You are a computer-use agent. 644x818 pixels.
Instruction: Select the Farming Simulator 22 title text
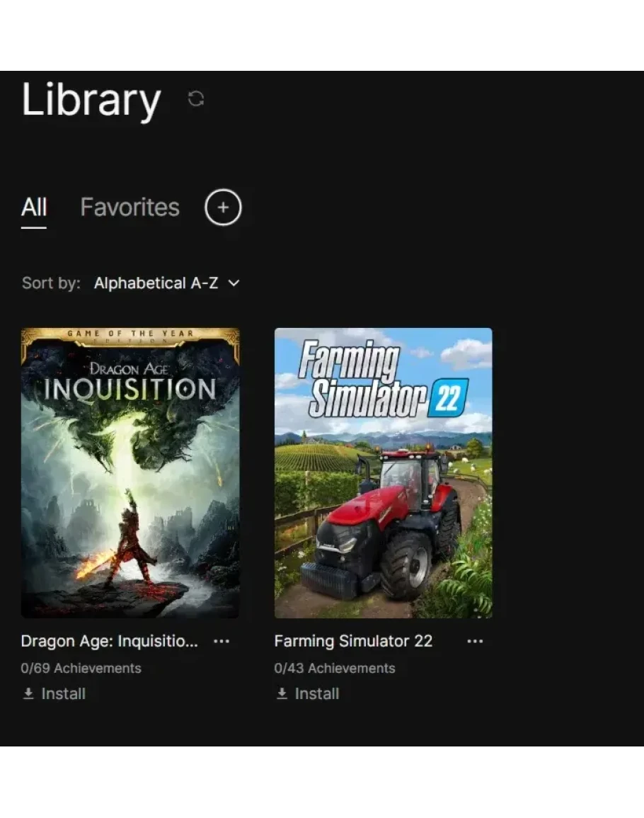(354, 641)
